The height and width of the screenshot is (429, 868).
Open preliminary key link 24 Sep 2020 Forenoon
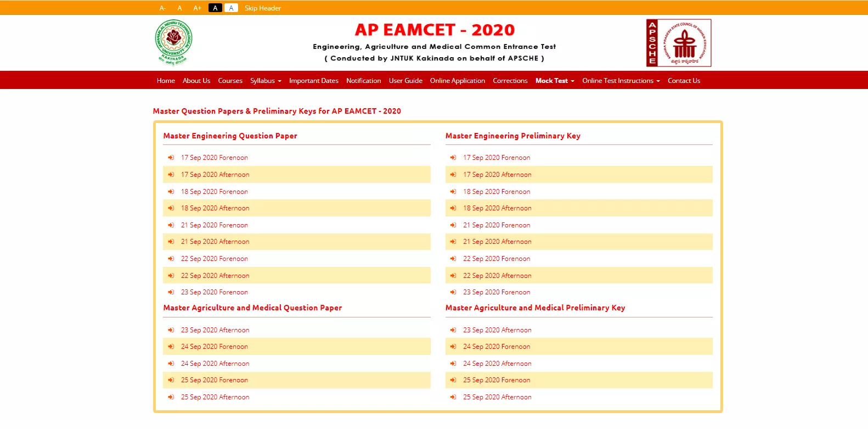(x=497, y=347)
